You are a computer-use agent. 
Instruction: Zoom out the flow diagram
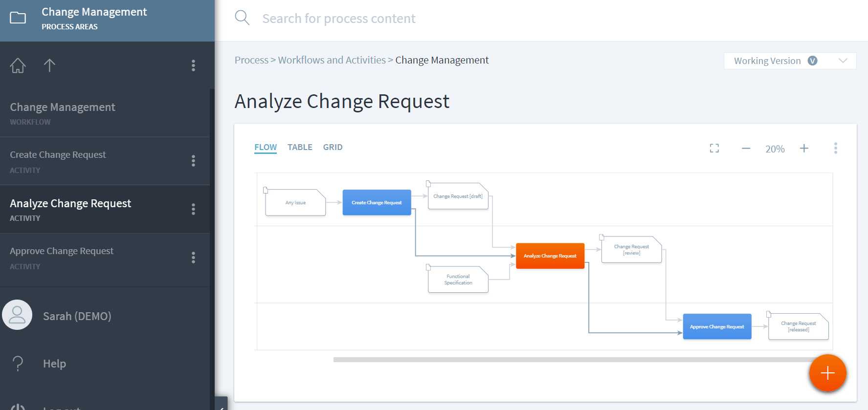(x=746, y=149)
